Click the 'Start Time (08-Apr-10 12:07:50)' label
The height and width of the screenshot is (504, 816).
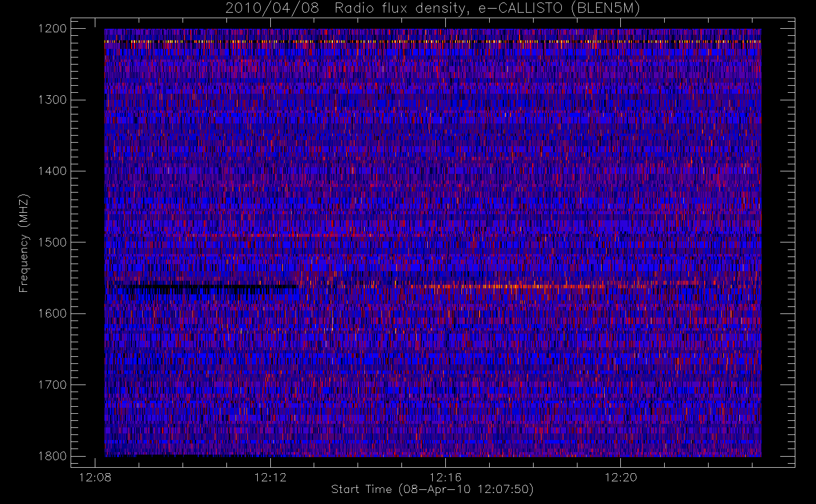432,489
